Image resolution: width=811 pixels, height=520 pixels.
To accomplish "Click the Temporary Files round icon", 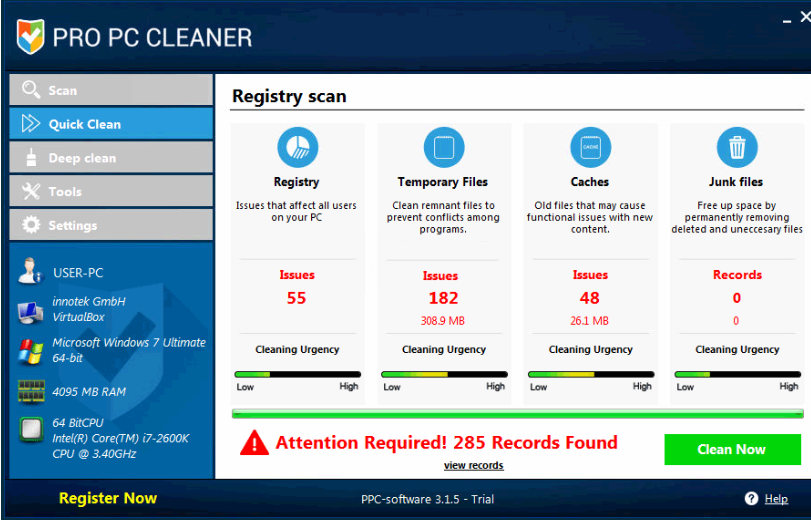I will click(444, 147).
